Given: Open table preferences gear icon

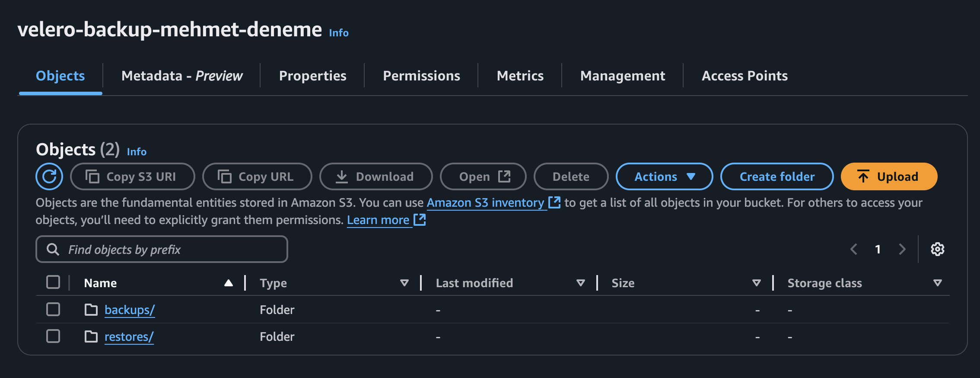Looking at the screenshot, I should coord(937,249).
